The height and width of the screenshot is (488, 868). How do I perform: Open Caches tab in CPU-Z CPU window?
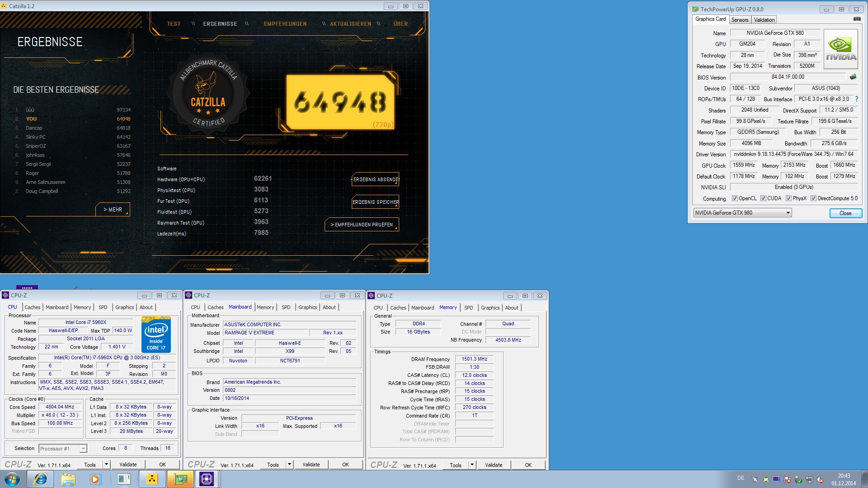tap(33, 307)
